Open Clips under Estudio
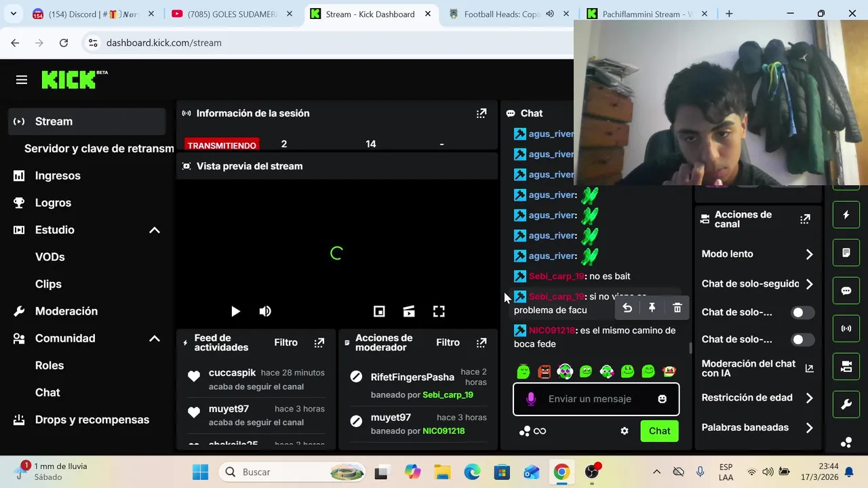This screenshot has width=868, height=488. point(48,284)
